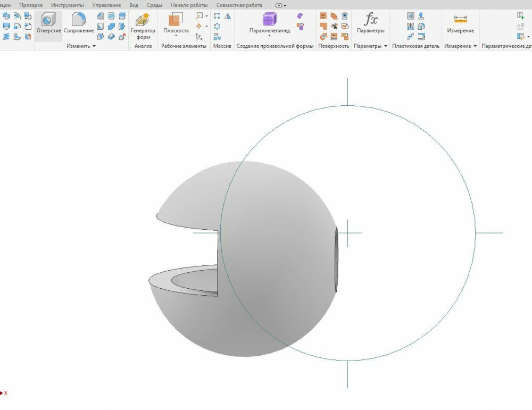This screenshot has height=410, width=532.
Task: Select the Отверстие (Hole) tool
Action: [48, 23]
